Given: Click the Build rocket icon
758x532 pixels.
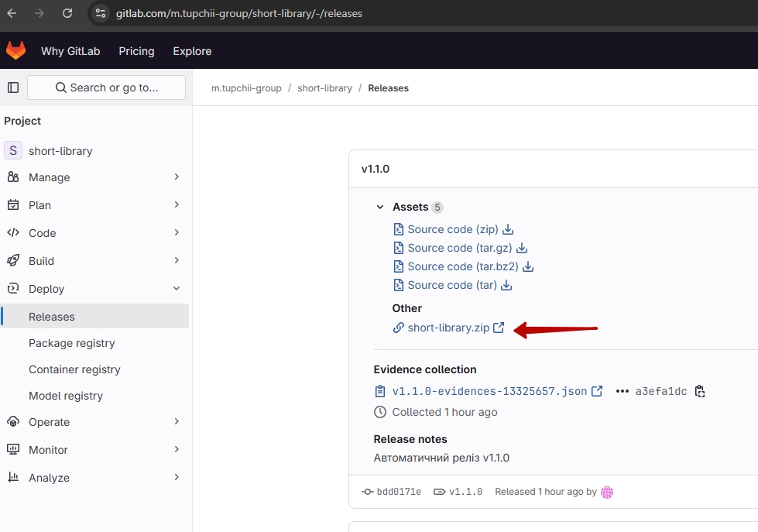Looking at the screenshot, I should [x=13, y=261].
